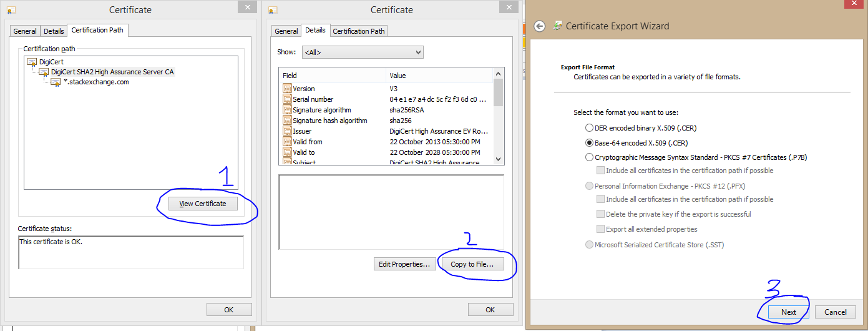Click the Signature hash algorithm field icon
This screenshot has height=331, width=868.
coord(287,121)
